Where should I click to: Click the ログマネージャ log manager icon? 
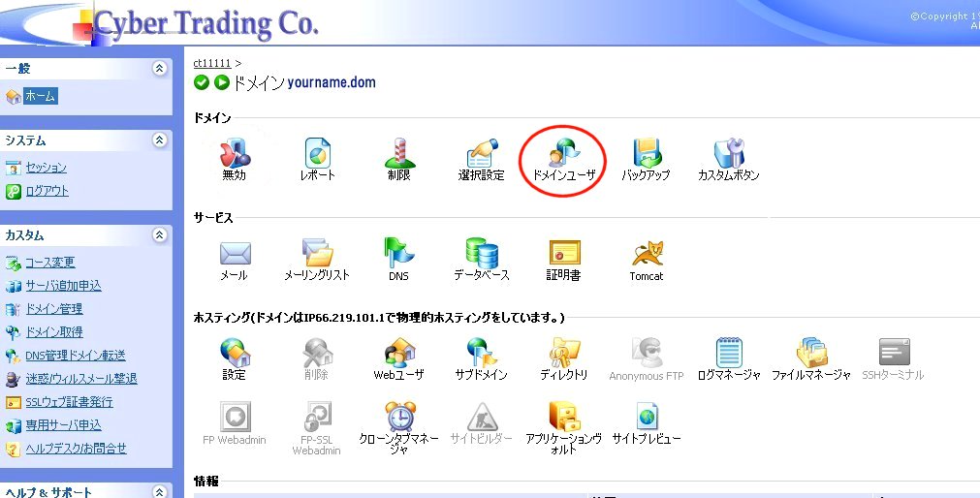click(729, 354)
